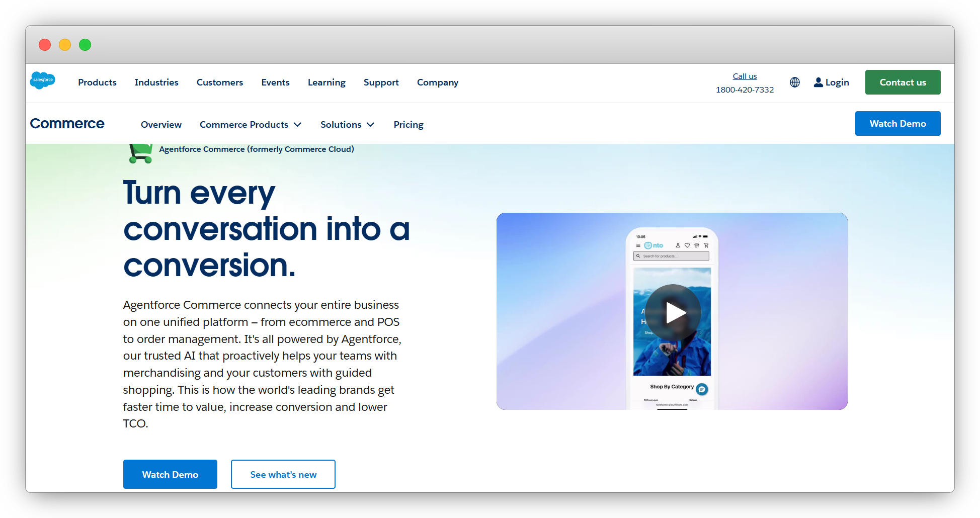Open the Company menu
The width and height of the screenshot is (980, 518).
tap(438, 82)
